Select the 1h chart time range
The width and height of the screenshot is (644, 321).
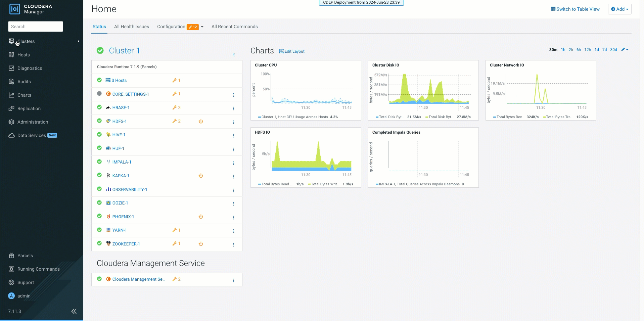tap(563, 50)
